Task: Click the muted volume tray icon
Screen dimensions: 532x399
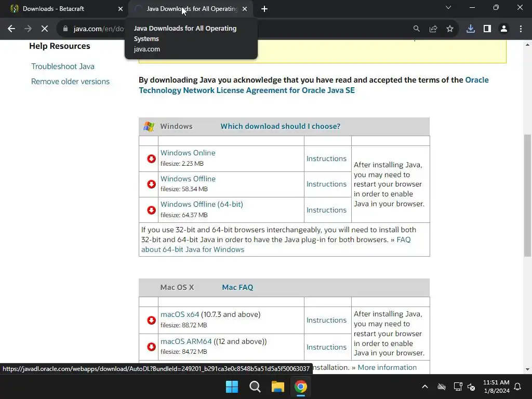Action: click(471, 387)
